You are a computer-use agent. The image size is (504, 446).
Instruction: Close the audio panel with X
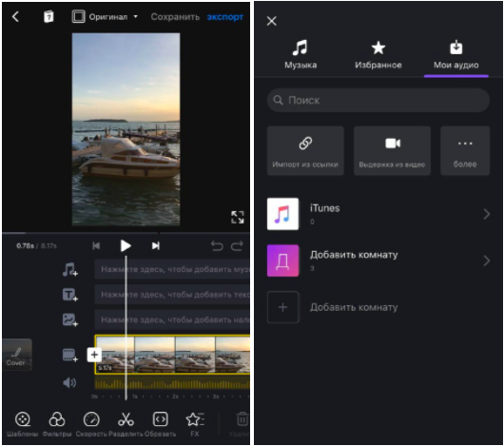pos(272,21)
